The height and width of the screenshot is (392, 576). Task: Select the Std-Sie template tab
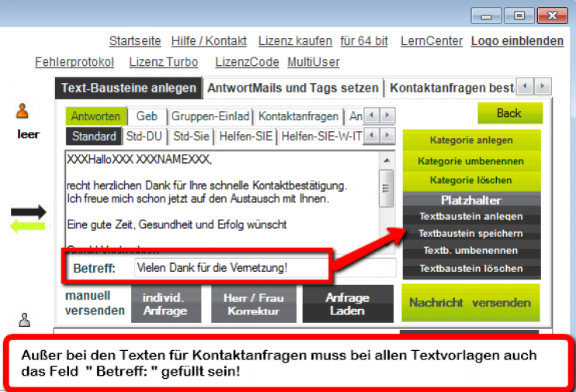[x=192, y=137]
